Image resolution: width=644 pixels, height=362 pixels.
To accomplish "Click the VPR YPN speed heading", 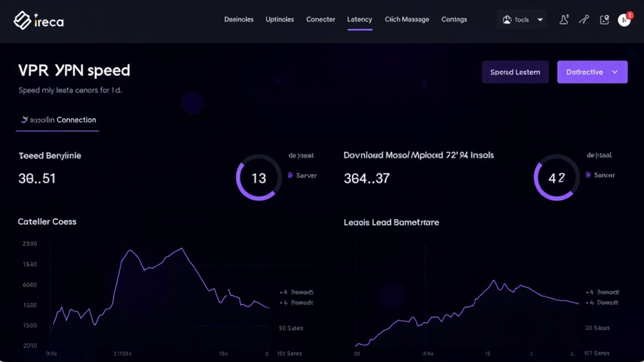I will 74,70.
